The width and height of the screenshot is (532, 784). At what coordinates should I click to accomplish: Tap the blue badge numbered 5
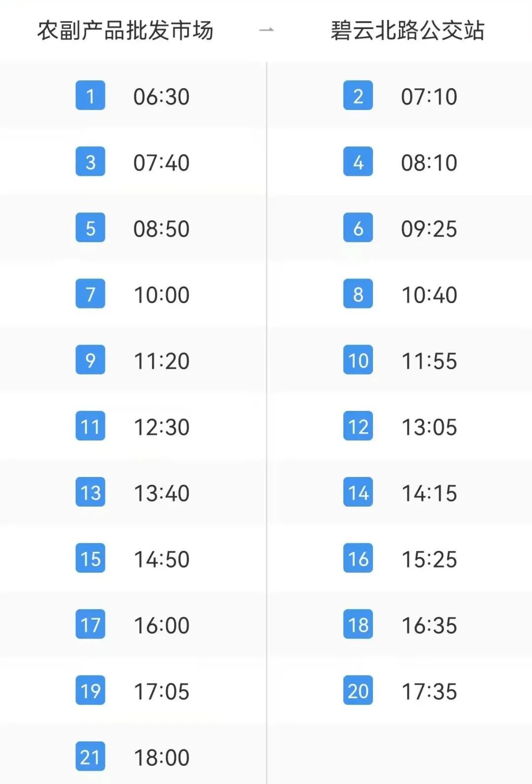(x=90, y=228)
